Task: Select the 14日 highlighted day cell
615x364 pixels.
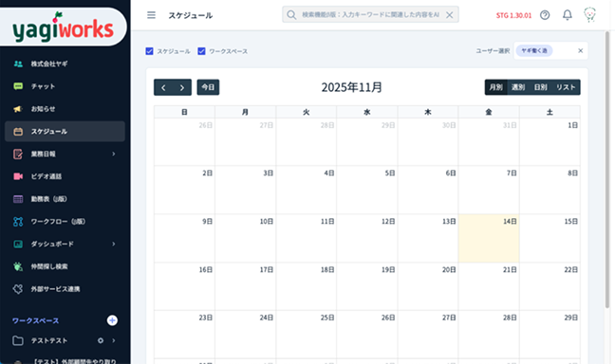Action: click(x=489, y=238)
